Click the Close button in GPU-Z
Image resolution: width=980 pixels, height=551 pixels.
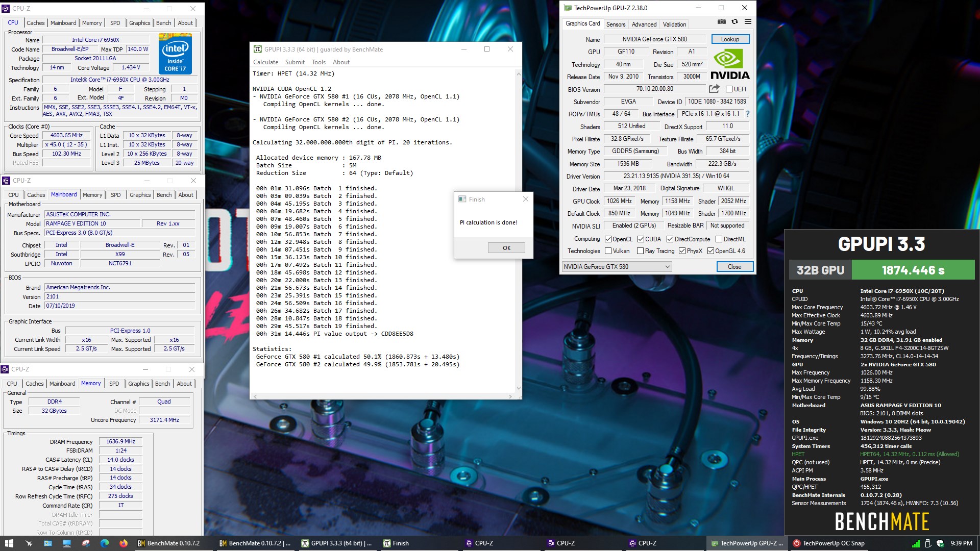click(734, 267)
